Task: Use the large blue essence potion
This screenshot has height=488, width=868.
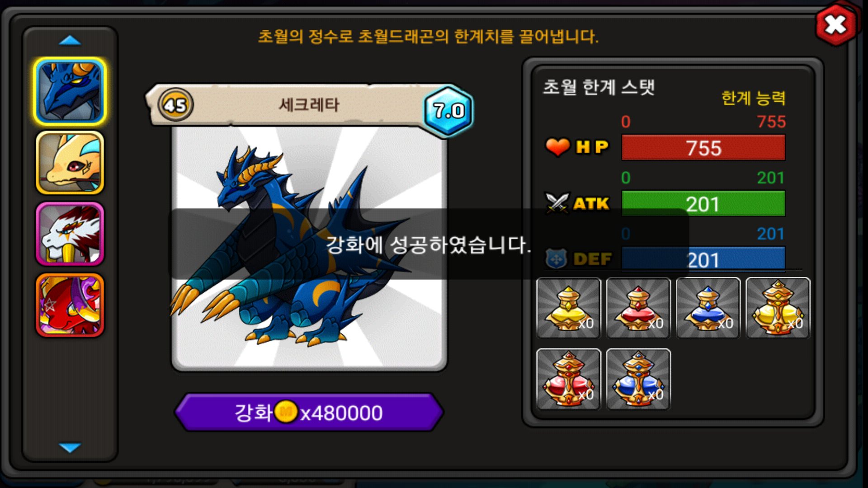Action: click(638, 379)
